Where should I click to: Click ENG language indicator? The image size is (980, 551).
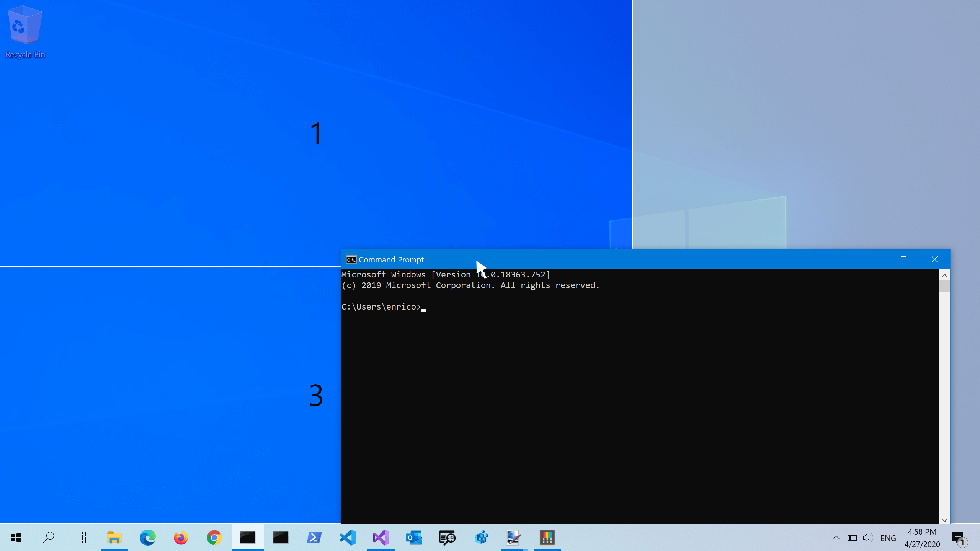tap(888, 538)
